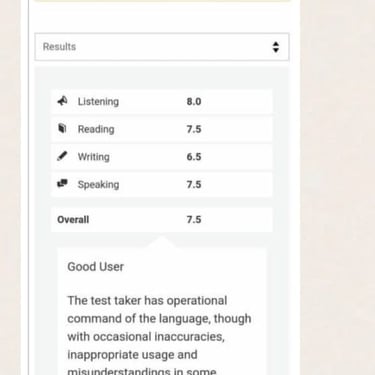Click the Results dropdown up-down arrows
Viewport: 375px width, 375px height.
[x=276, y=47]
